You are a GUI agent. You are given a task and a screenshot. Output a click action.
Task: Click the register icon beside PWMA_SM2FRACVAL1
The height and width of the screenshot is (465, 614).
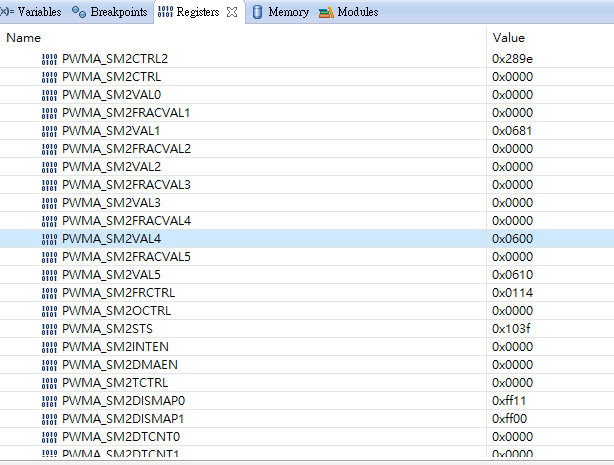coord(49,113)
